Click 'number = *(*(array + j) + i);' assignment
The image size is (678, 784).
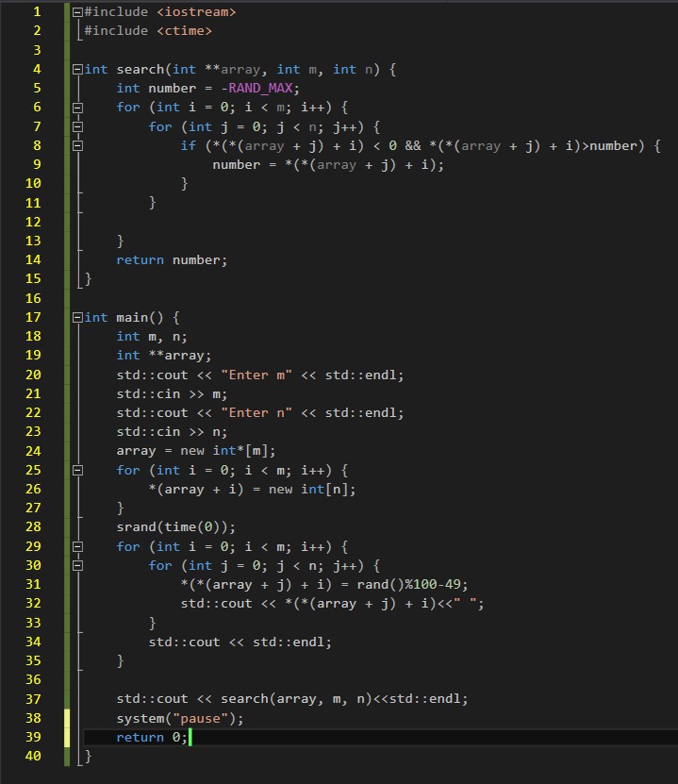click(x=328, y=165)
